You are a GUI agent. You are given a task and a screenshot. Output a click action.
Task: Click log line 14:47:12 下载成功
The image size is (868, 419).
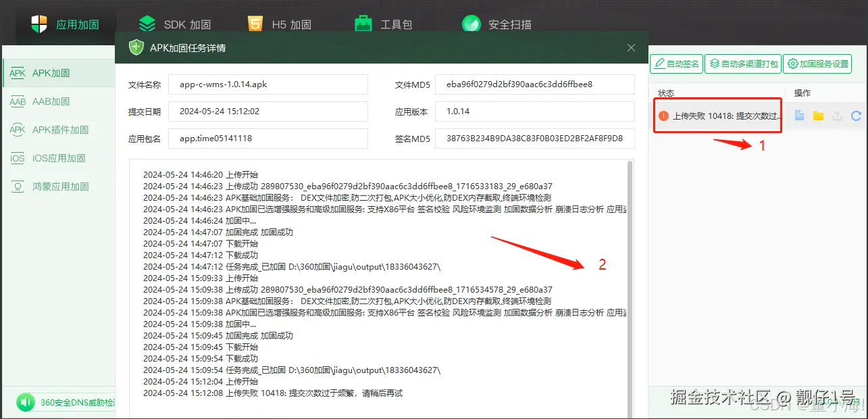point(201,255)
